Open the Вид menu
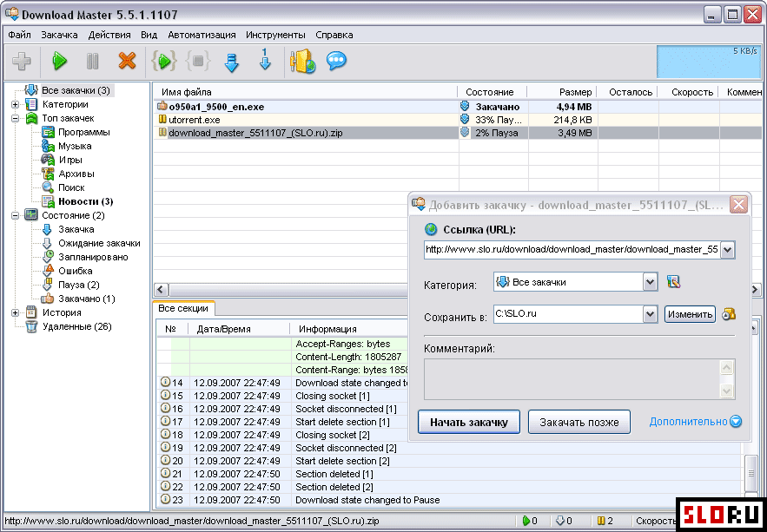Viewport: 767px width, 532px height. pyautogui.click(x=149, y=36)
